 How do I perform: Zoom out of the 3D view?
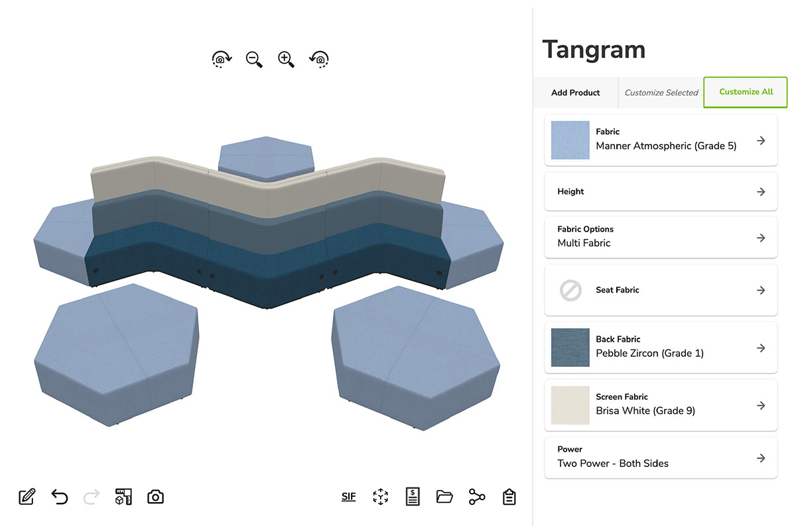pos(254,59)
